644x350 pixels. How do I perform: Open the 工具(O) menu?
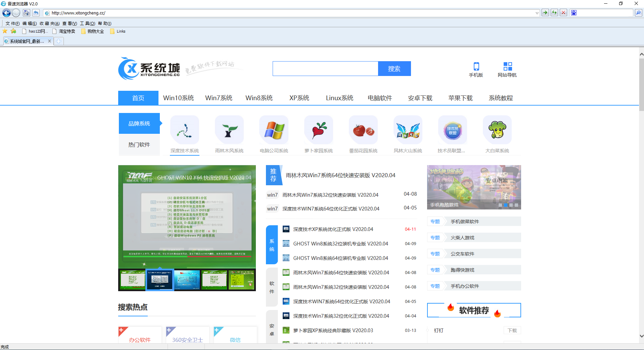(x=87, y=24)
